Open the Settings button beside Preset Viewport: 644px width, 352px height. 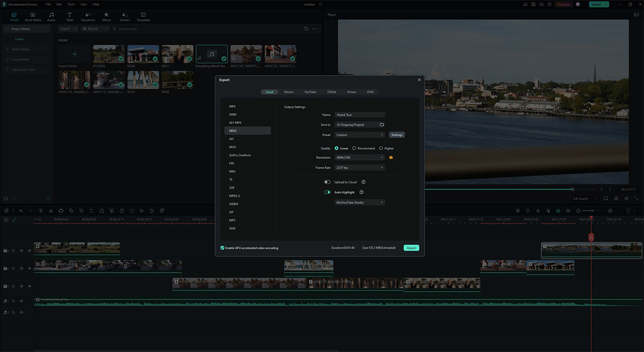397,135
